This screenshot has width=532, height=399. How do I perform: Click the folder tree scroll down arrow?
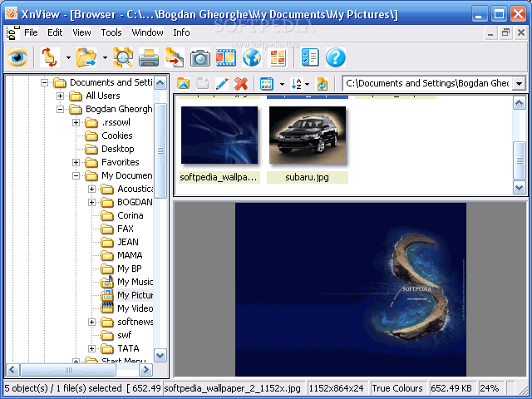click(160, 355)
